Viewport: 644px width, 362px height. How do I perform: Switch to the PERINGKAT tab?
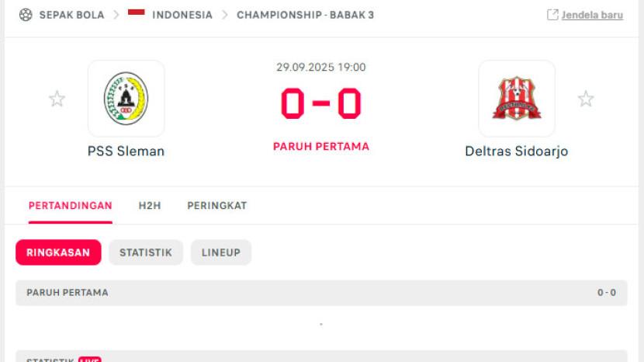(x=217, y=206)
